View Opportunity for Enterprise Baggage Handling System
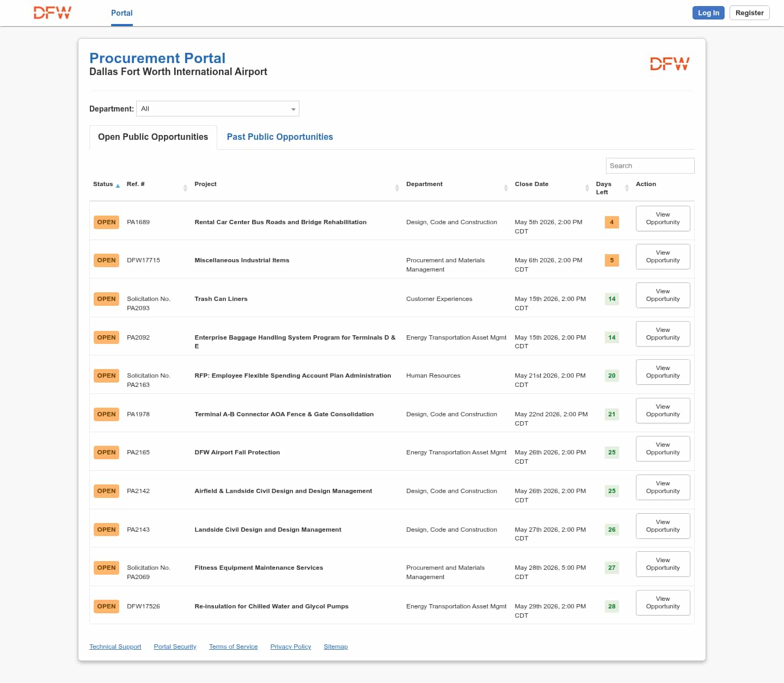The image size is (784, 683). pos(663,334)
